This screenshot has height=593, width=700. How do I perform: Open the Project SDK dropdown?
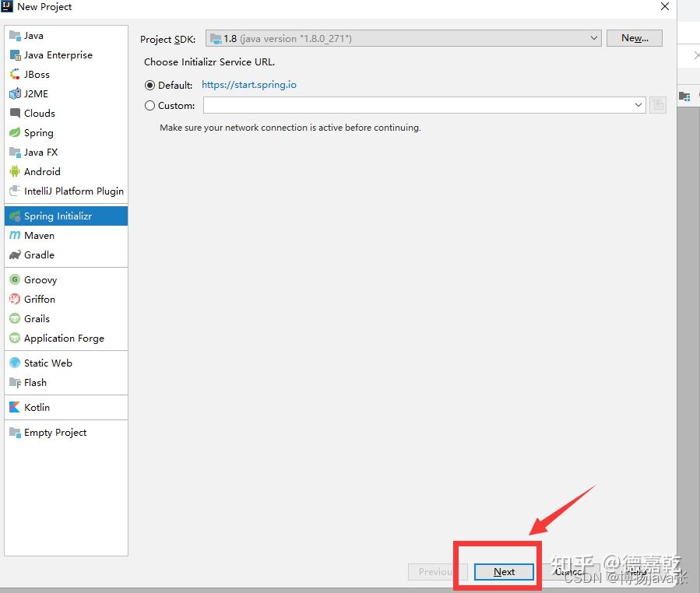pos(403,38)
